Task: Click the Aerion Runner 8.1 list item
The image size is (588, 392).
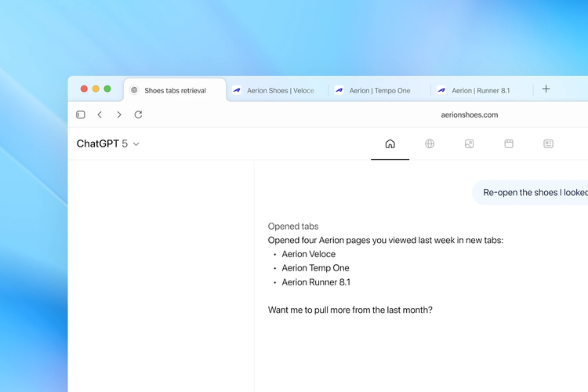Action: tap(316, 282)
